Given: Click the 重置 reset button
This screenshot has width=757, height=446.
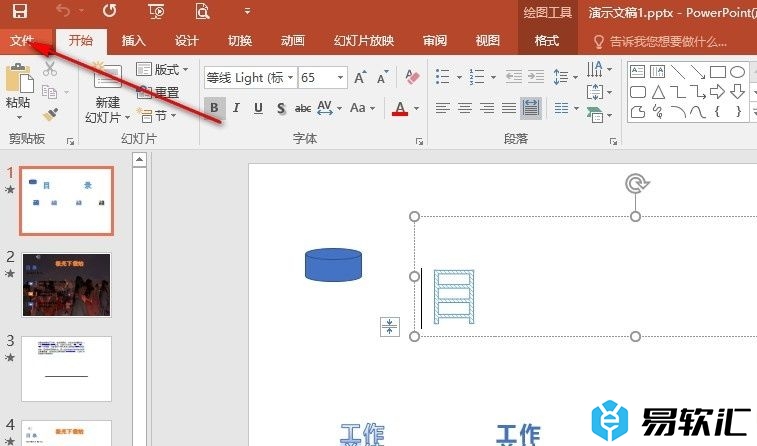Looking at the screenshot, I should pos(158,92).
